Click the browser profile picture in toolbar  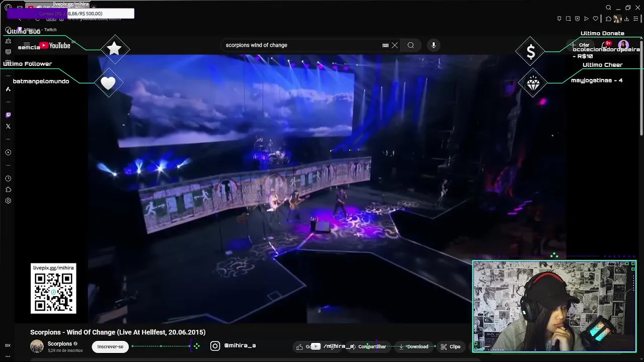pos(617,19)
